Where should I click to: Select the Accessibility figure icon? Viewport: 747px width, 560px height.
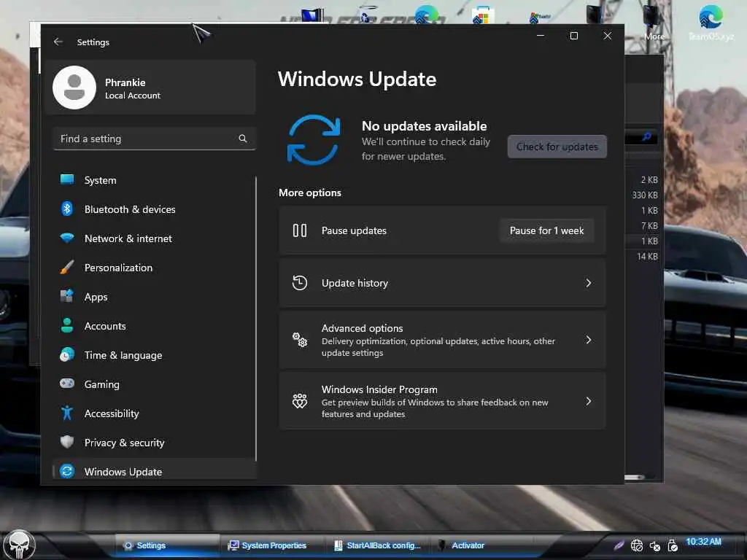coord(67,413)
